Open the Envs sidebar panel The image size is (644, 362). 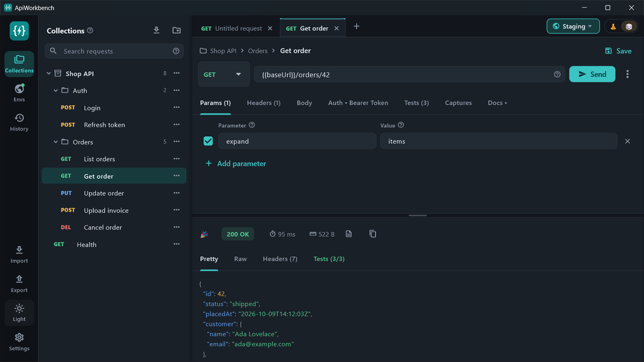pos(19,92)
